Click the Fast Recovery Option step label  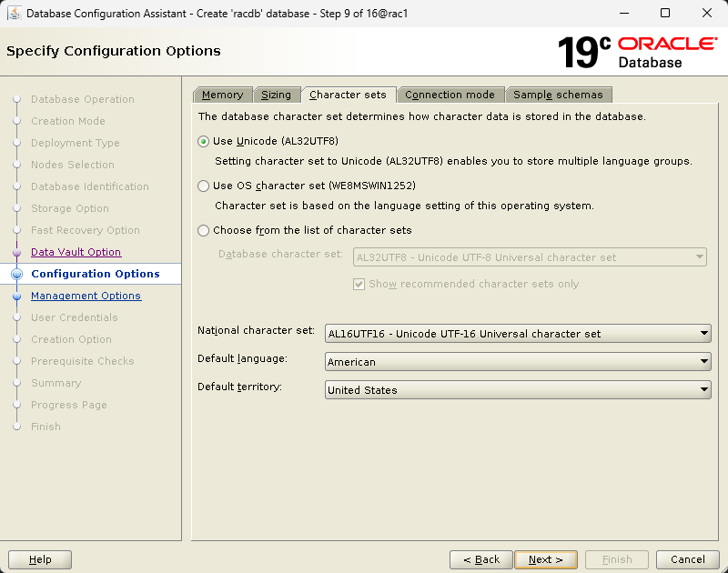(x=86, y=230)
